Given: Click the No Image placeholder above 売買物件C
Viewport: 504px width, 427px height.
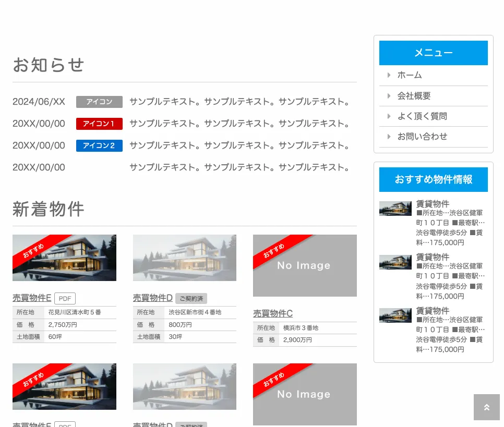Looking at the screenshot, I should point(305,266).
